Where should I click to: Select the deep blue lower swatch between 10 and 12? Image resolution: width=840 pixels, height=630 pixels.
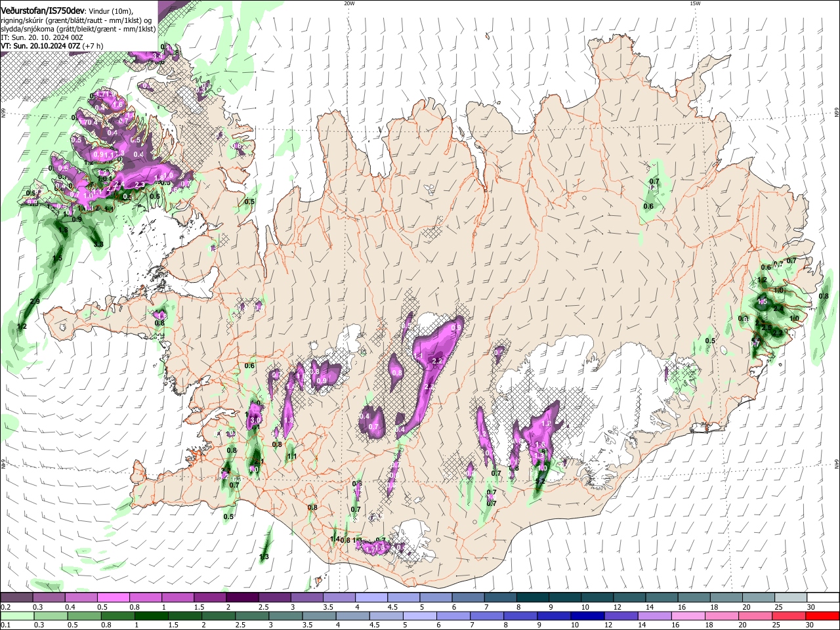click(x=587, y=616)
